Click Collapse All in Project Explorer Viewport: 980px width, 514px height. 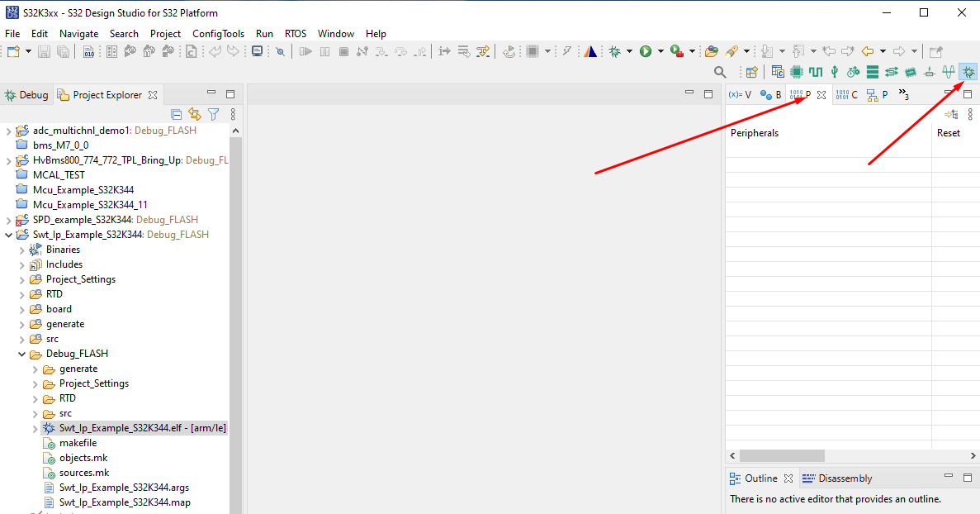click(x=176, y=114)
